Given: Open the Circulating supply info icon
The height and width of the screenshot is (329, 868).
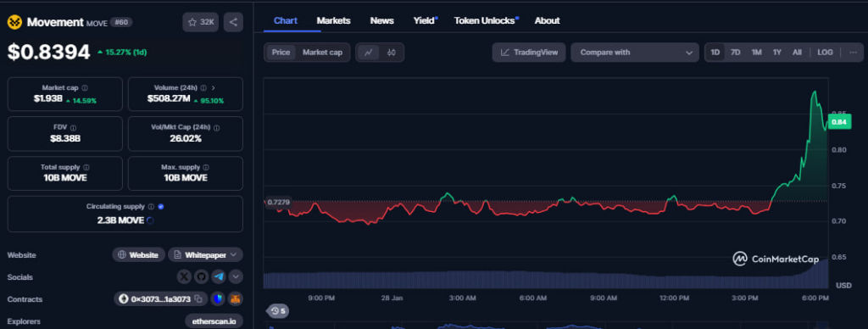Looking at the screenshot, I should coord(151,207).
